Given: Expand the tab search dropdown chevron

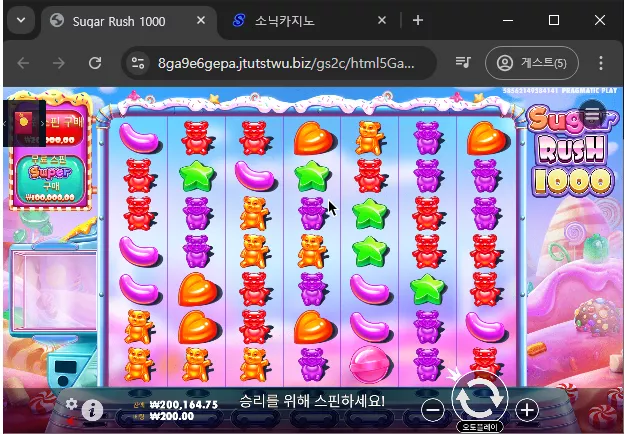Looking at the screenshot, I should pos(21,20).
